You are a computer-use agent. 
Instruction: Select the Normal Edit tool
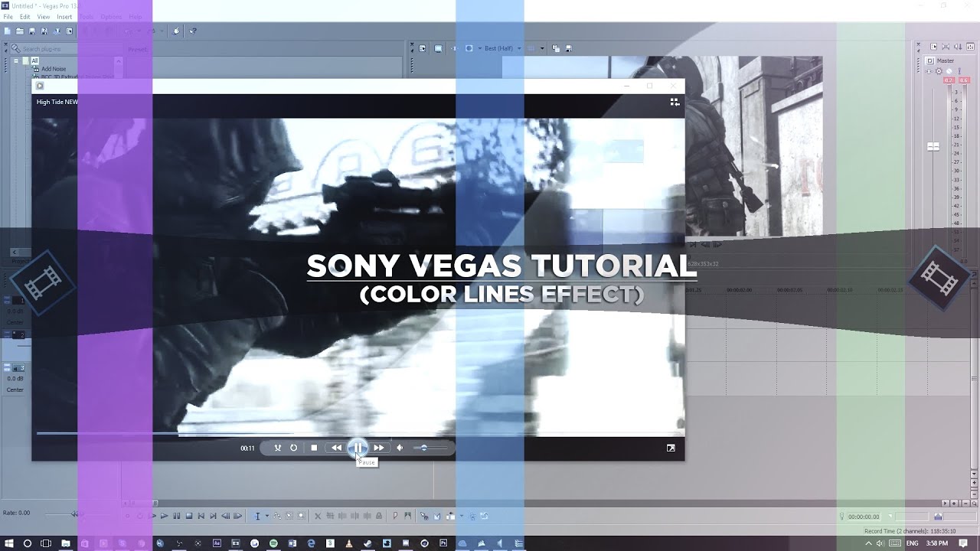pyautogui.click(x=257, y=516)
